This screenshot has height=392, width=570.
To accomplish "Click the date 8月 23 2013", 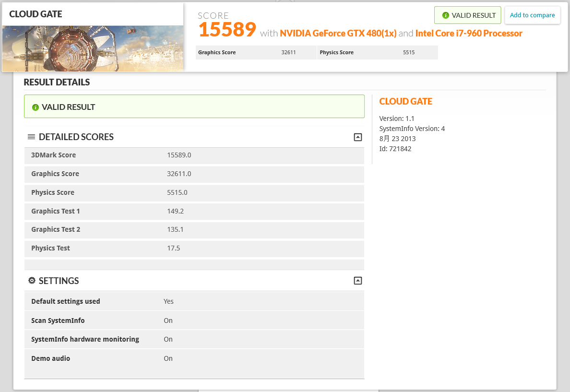I will point(397,139).
